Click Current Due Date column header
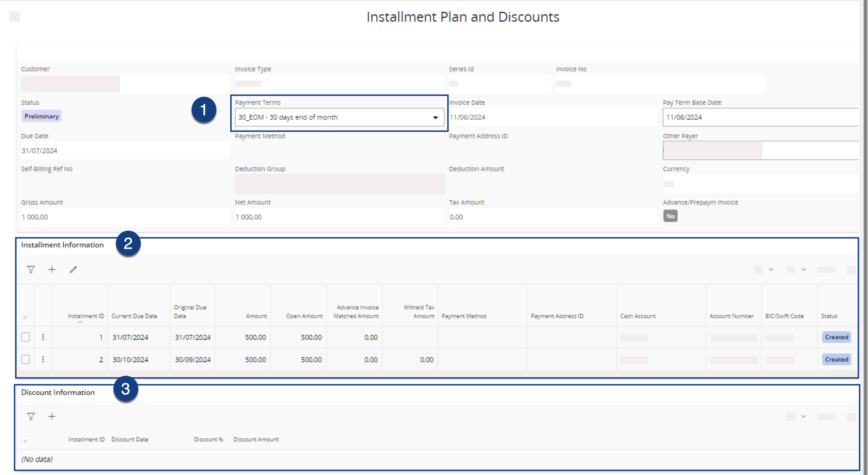The height and width of the screenshot is (475, 868). (x=134, y=316)
